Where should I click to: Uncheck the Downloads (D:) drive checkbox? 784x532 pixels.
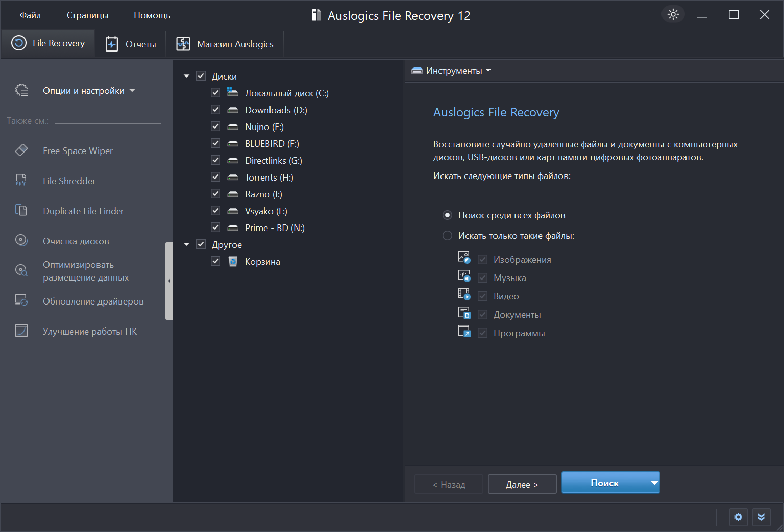point(216,110)
